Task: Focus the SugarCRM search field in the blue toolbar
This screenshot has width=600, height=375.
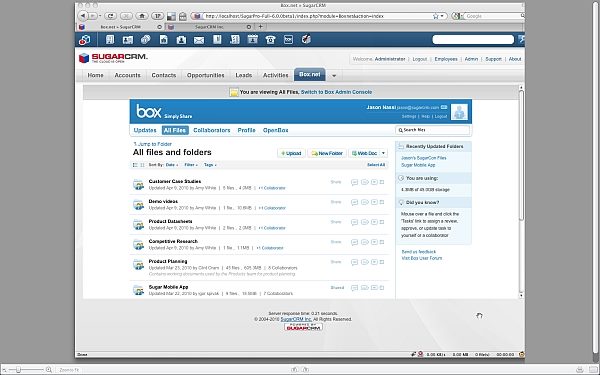Action: 473,39
